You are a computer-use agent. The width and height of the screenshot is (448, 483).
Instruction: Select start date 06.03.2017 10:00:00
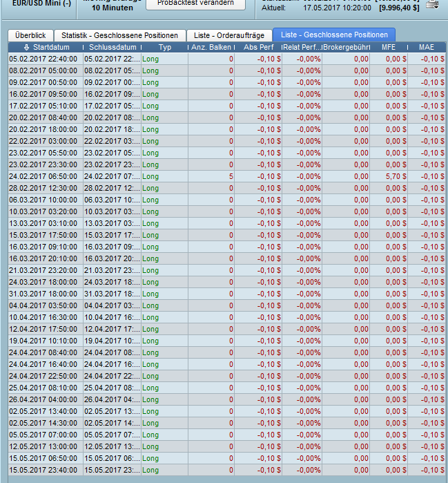point(43,200)
